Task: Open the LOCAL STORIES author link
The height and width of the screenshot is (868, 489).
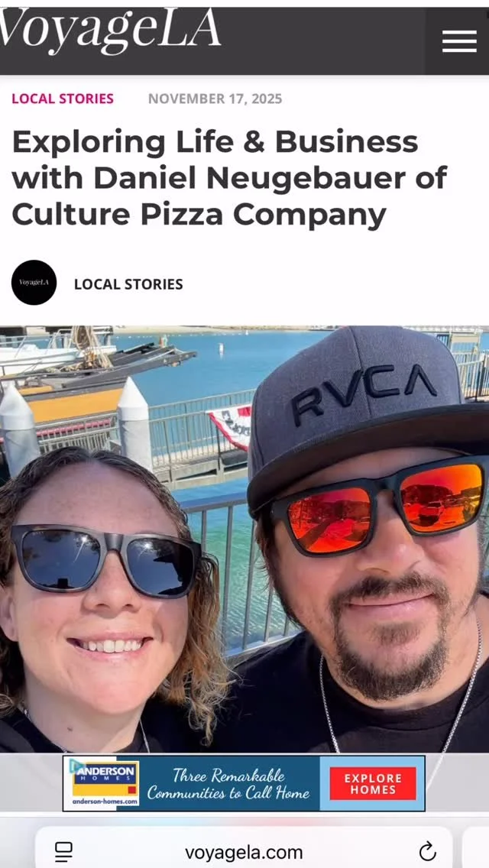Action: pyautogui.click(x=128, y=284)
